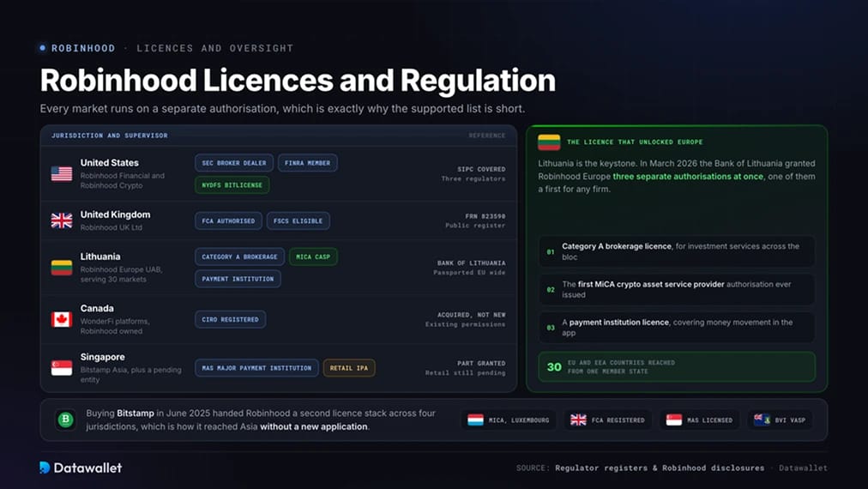This screenshot has width=868, height=489.
Task: Click the United Kingdom flag in jurisdiction table
Action: [x=62, y=220]
